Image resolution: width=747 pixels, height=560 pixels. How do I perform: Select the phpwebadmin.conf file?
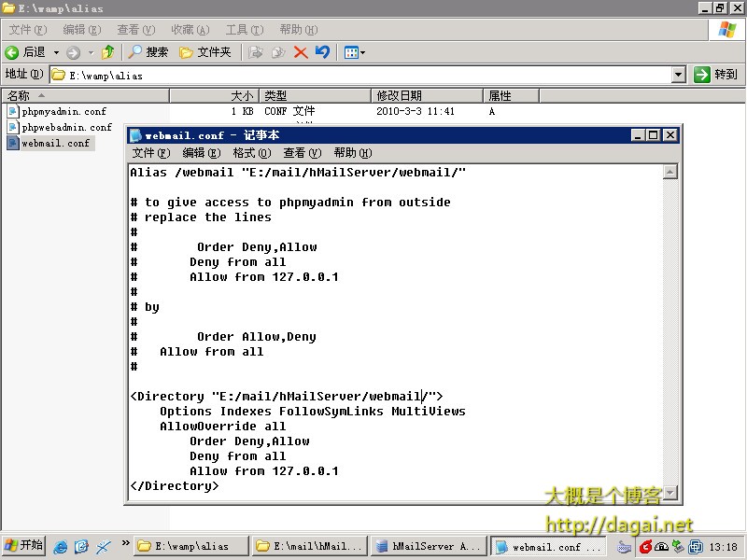[66, 127]
